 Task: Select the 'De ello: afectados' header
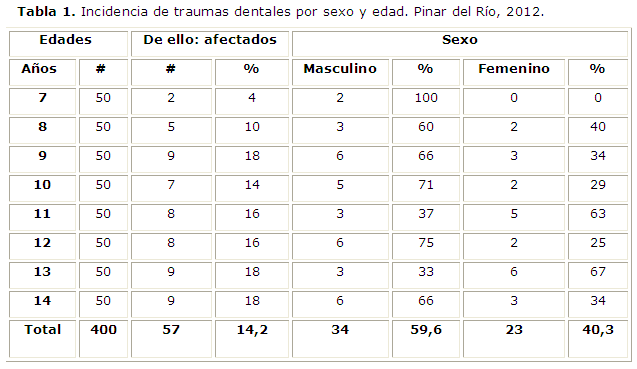pos(210,43)
